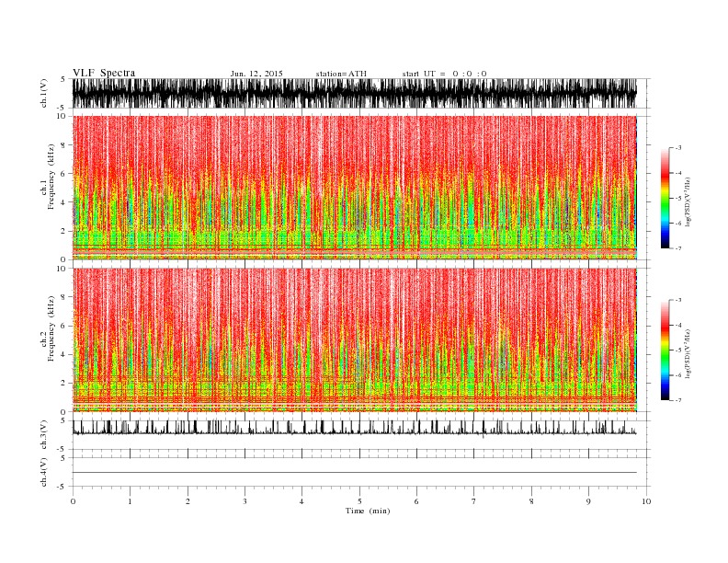Select the 'ch.3(V)' axis label
The image size is (728, 563).
[x=44, y=435]
